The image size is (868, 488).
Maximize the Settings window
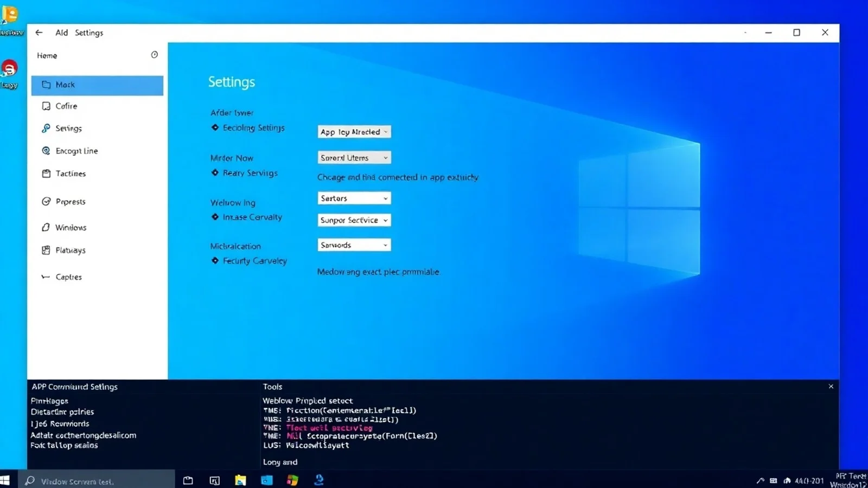click(x=797, y=33)
